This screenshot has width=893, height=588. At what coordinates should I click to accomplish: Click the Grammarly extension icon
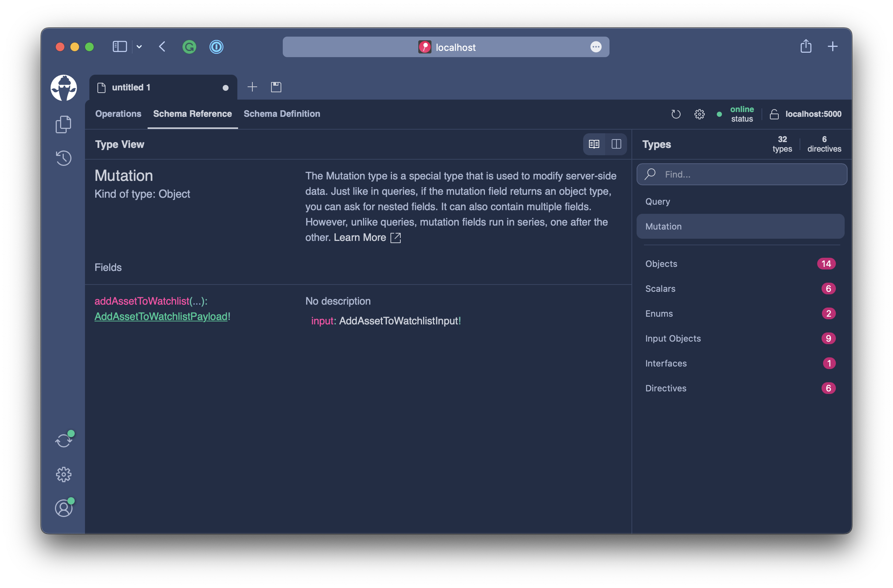click(189, 47)
